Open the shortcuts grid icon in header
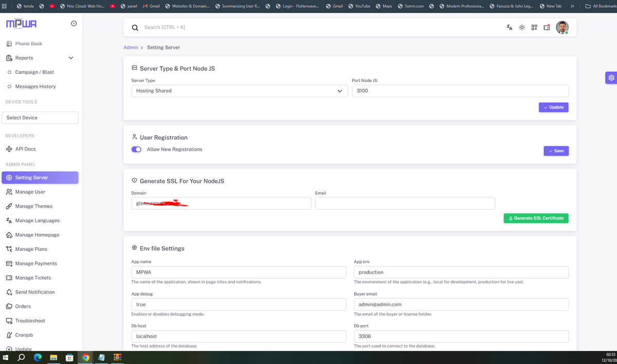 coord(534,27)
